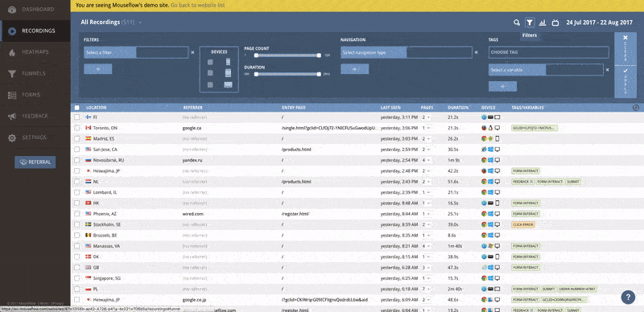Sort by the Location column header

96,108
